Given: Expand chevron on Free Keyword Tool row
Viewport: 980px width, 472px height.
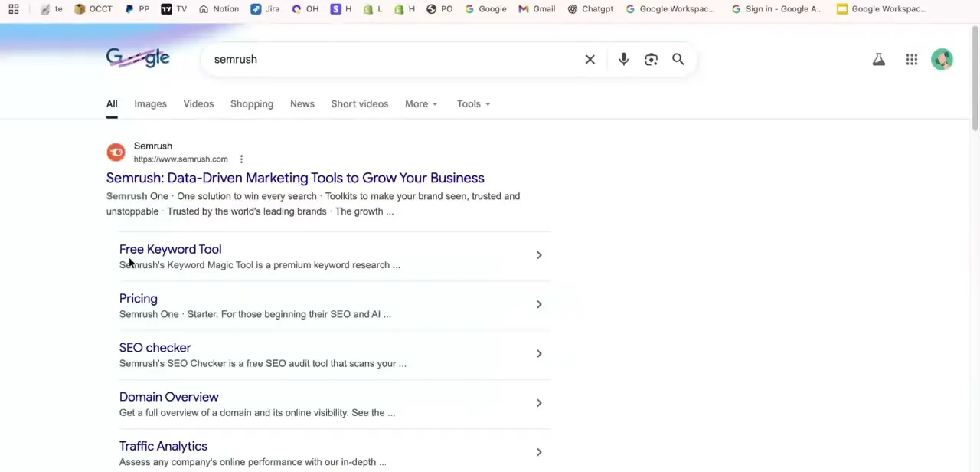Looking at the screenshot, I should tap(539, 255).
